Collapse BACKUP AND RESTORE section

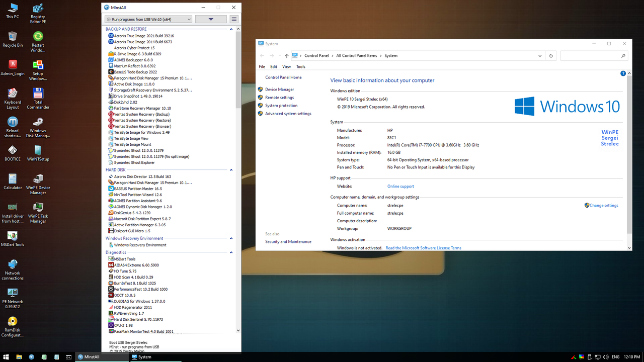[231, 29]
